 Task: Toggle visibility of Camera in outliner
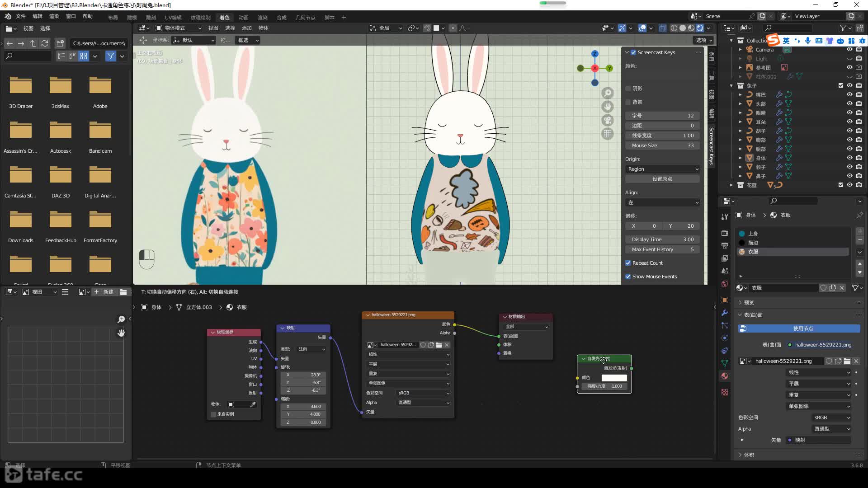pos(849,49)
